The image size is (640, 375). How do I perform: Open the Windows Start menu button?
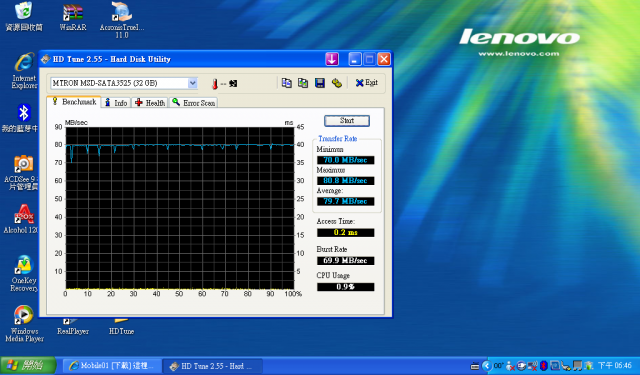(x=28, y=365)
